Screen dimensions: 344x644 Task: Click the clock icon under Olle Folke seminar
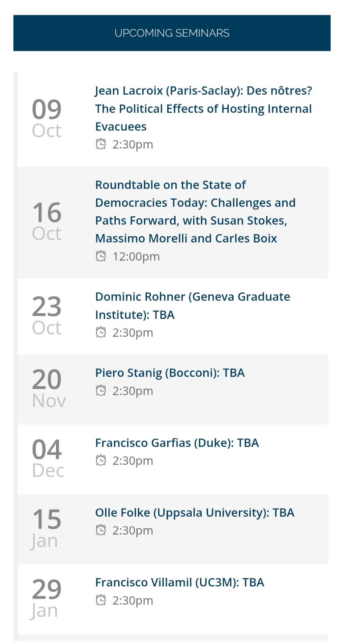(101, 530)
